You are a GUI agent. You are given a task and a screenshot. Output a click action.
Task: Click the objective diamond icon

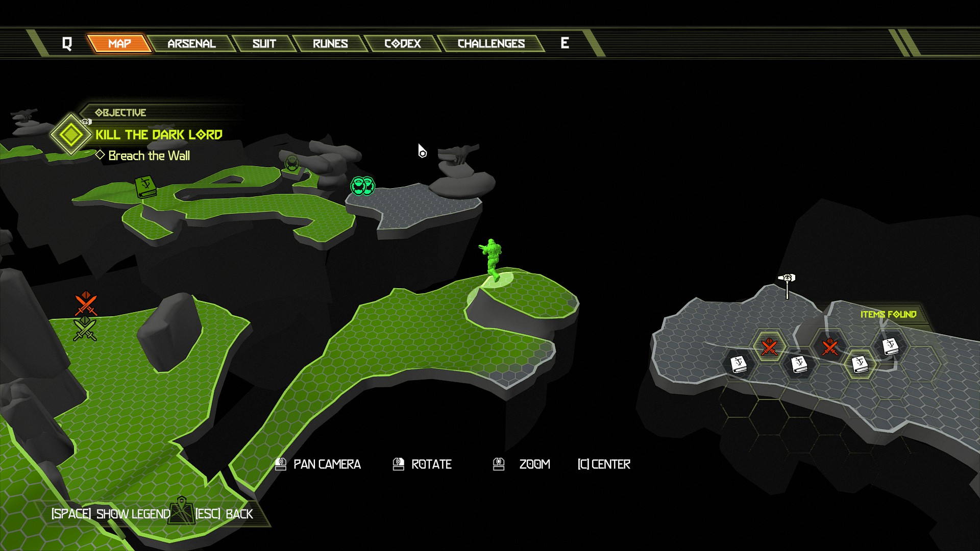71,135
